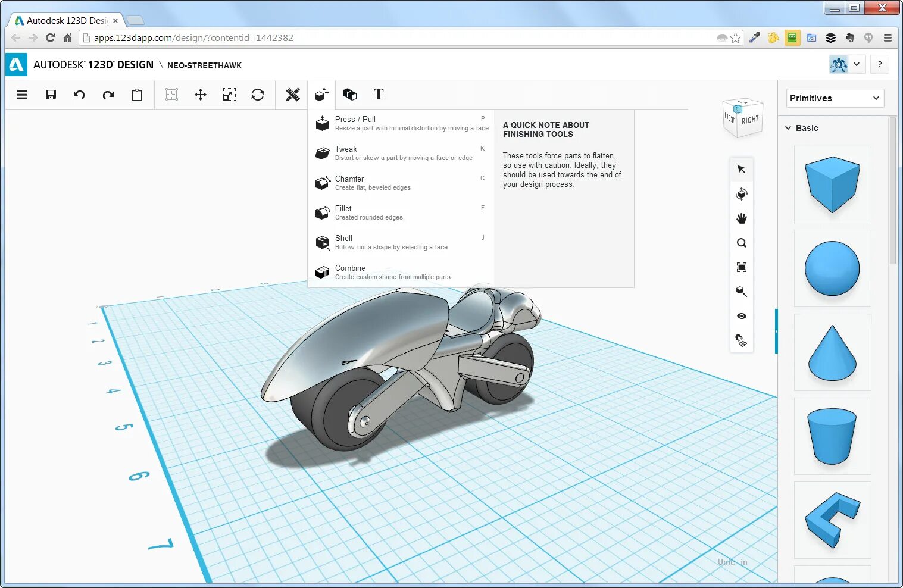This screenshot has height=588, width=903.
Task: Expand the user account dropdown arrow
Action: pyautogui.click(x=857, y=64)
